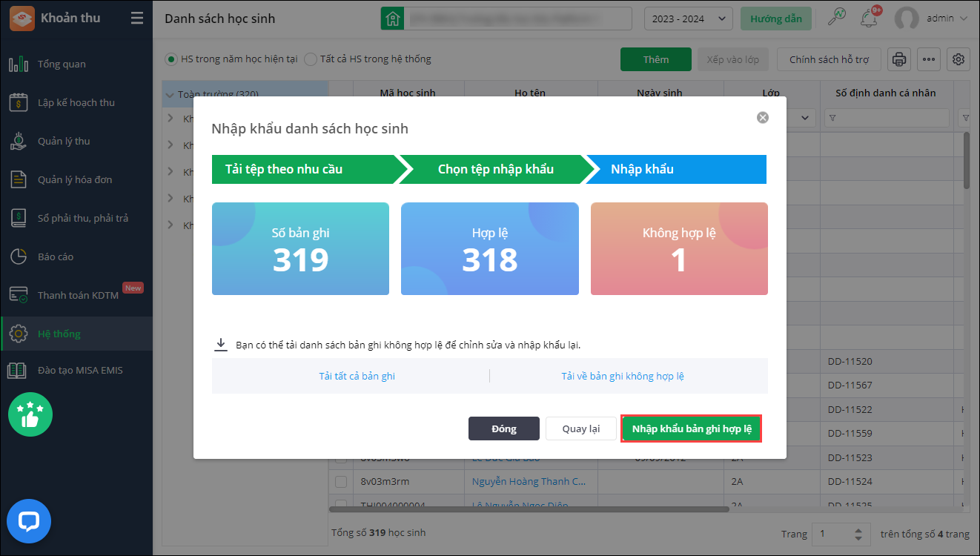Click the thumbs-up rating button
This screenshot has height=556, width=980.
(x=30, y=414)
